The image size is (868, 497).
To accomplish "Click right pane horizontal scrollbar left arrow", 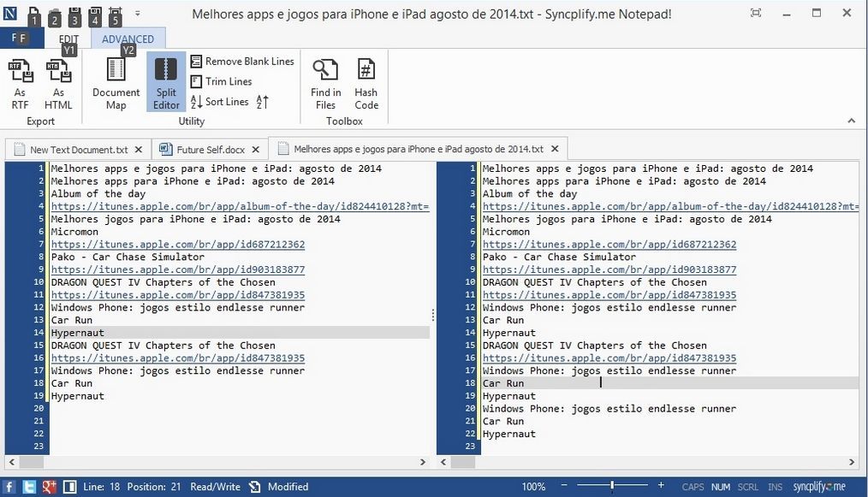I will pos(443,462).
